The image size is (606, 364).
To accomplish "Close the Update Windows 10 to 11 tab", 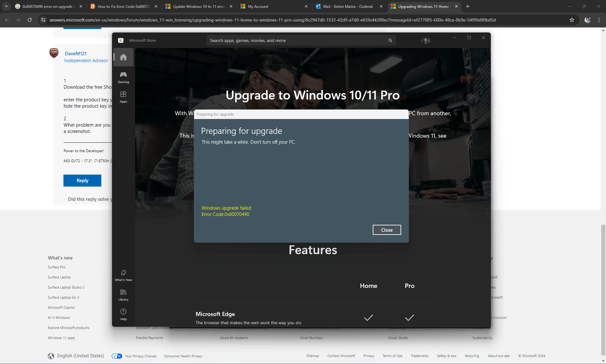I will pyautogui.click(x=231, y=6).
